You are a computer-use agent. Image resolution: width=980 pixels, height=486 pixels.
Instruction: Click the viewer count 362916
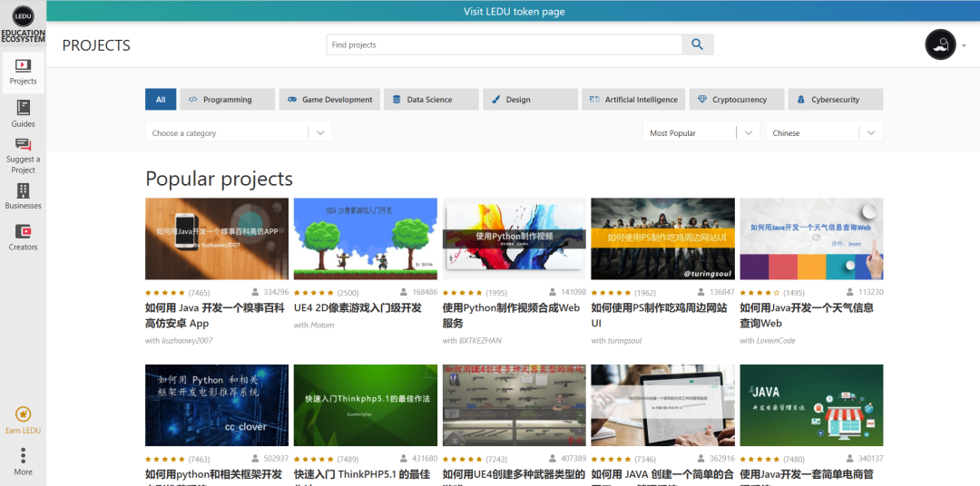tap(717, 458)
